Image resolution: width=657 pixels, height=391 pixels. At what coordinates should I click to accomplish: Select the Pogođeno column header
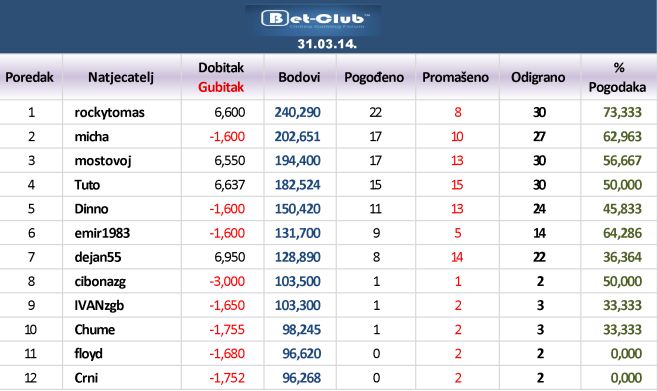374,77
